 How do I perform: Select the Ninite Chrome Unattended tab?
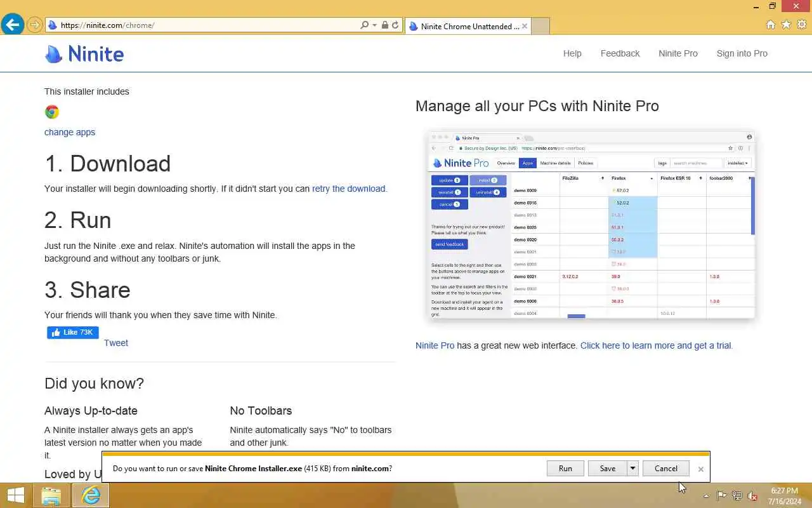point(467,26)
